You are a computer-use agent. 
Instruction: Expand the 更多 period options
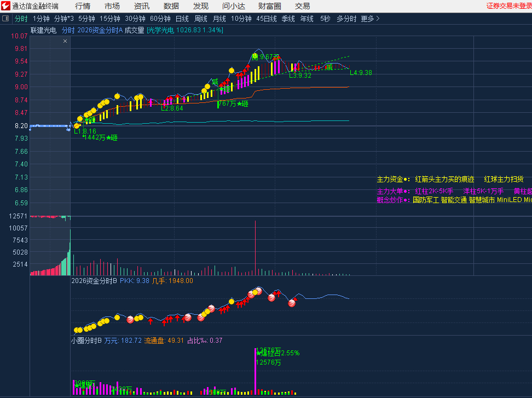pyautogui.click(x=370, y=19)
